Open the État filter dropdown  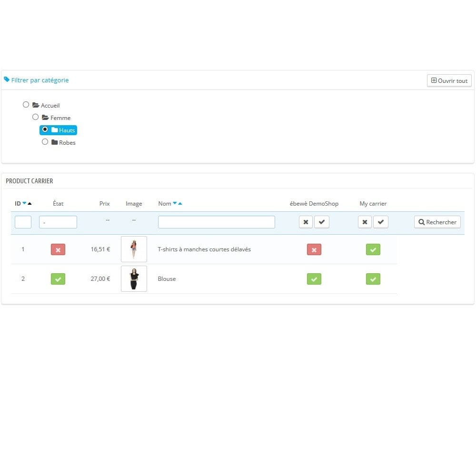tap(58, 222)
